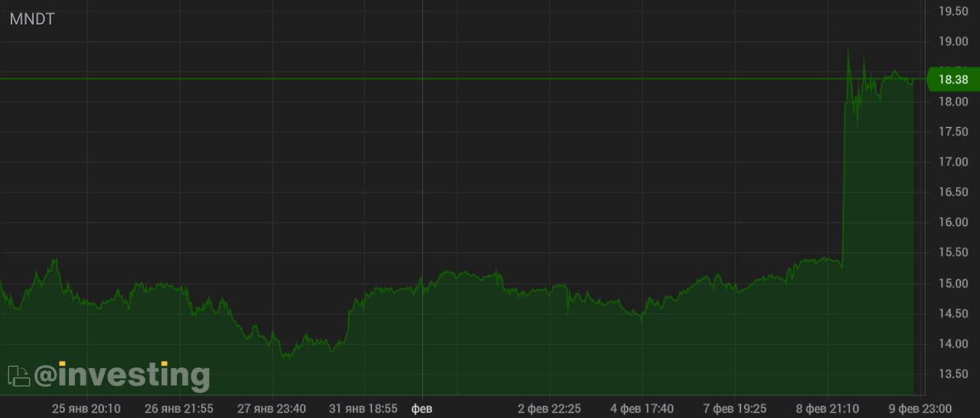Image resolution: width=980 pixels, height=418 pixels.
Task: Click the 4 фев 17:40 time label
Action: point(642,409)
